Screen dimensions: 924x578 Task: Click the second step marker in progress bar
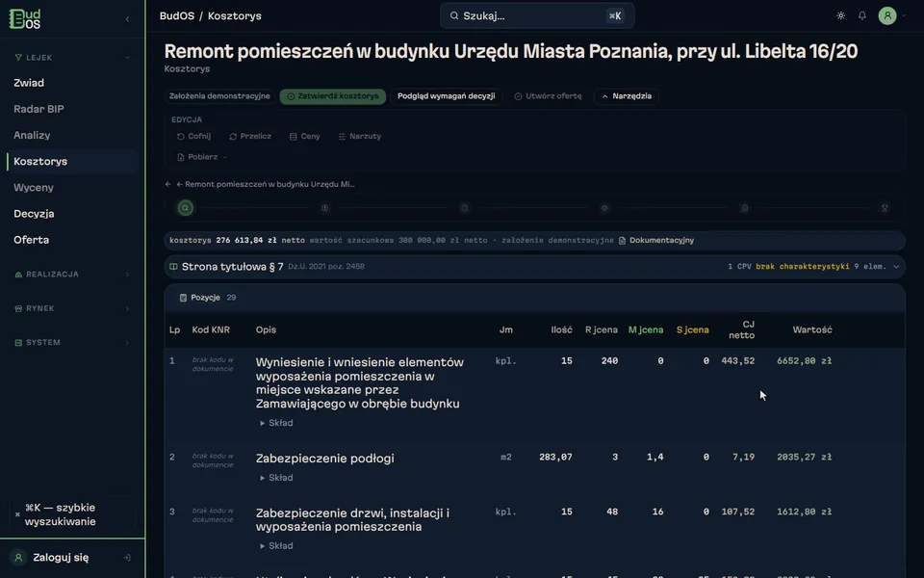324,208
